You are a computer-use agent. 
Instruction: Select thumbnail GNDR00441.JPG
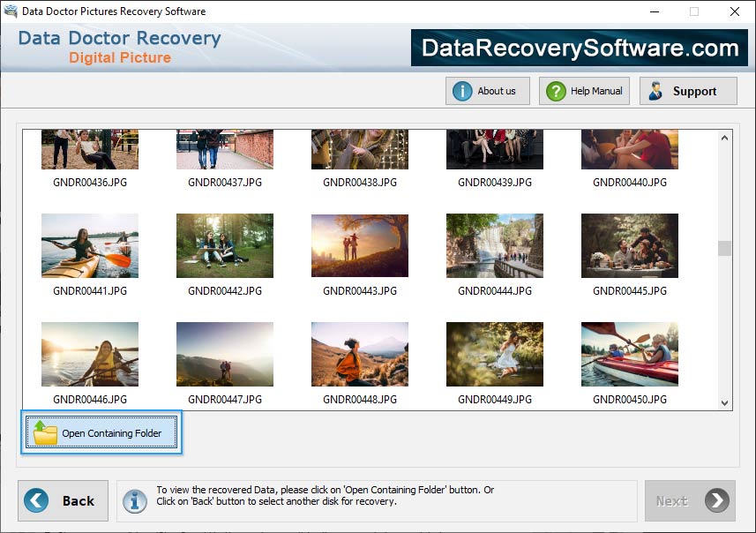tap(89, 245)
